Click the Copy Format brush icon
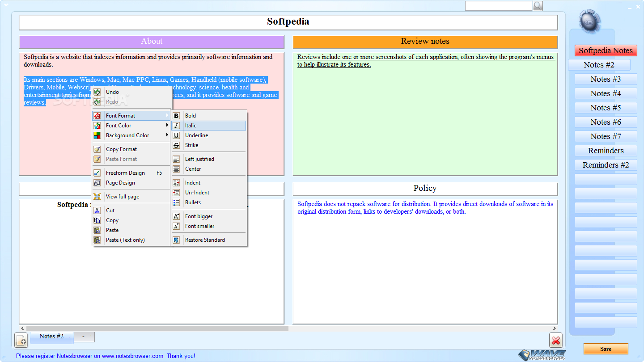Image resolution: width=644 pixels, height=362 pixels. click(97, 149)
